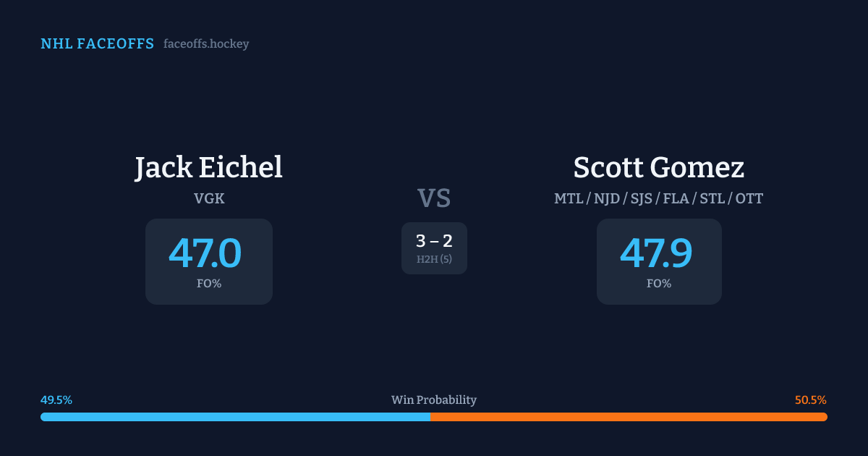Screen dimensions: 868x456
Task: Click the 50.5% win probability label
Action: point(810,400)
